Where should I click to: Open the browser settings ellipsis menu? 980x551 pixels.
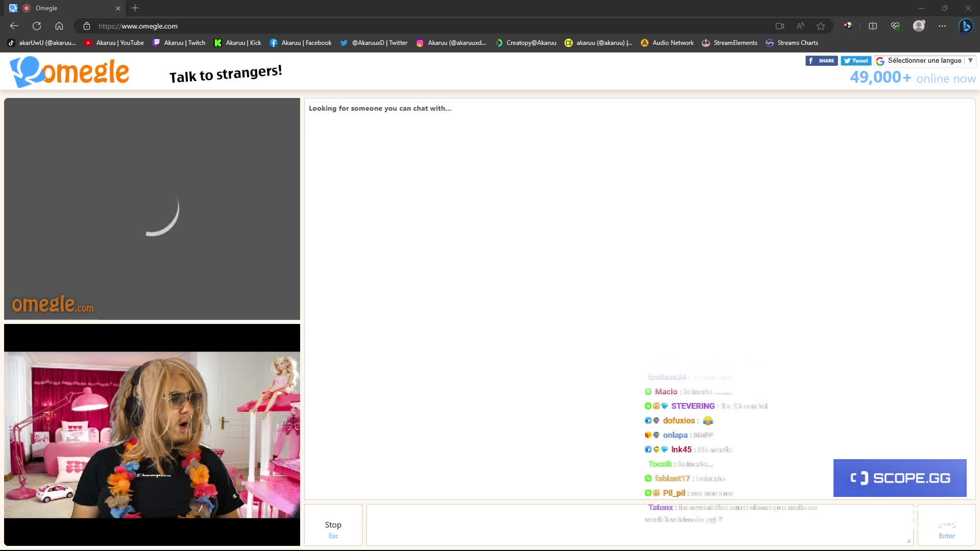942,26
